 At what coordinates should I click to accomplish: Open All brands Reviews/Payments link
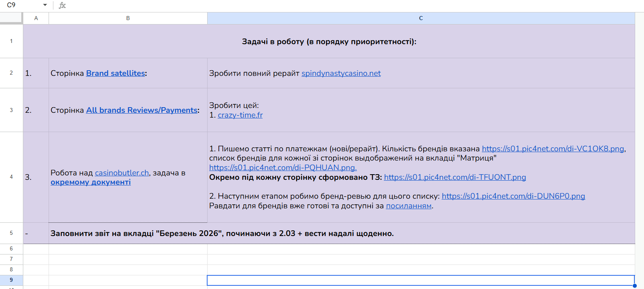point(142,110)
